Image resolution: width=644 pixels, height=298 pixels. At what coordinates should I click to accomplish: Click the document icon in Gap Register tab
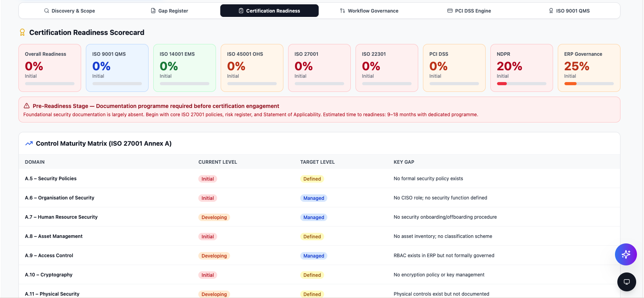pyautogui.click(x=153, y=11)
